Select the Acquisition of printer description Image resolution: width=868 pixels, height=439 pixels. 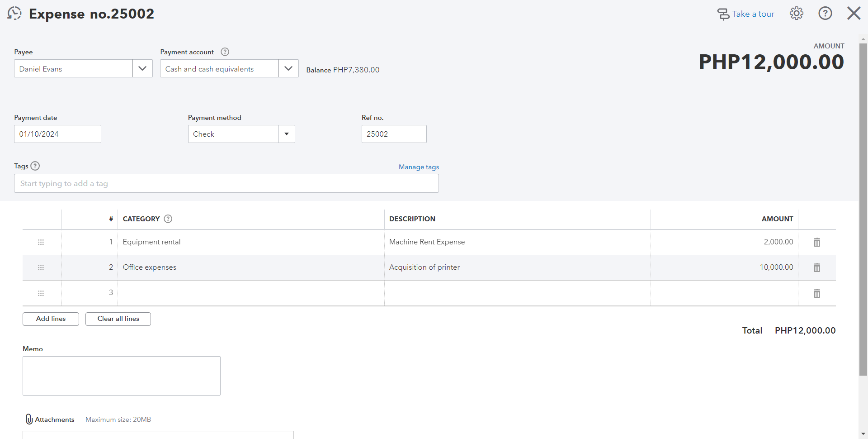click(x=517, y=267)
